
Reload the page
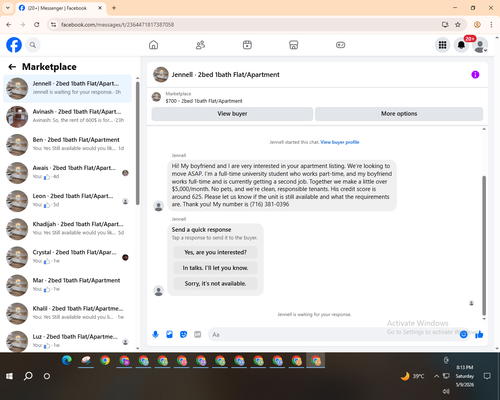(x=37, y=25)
